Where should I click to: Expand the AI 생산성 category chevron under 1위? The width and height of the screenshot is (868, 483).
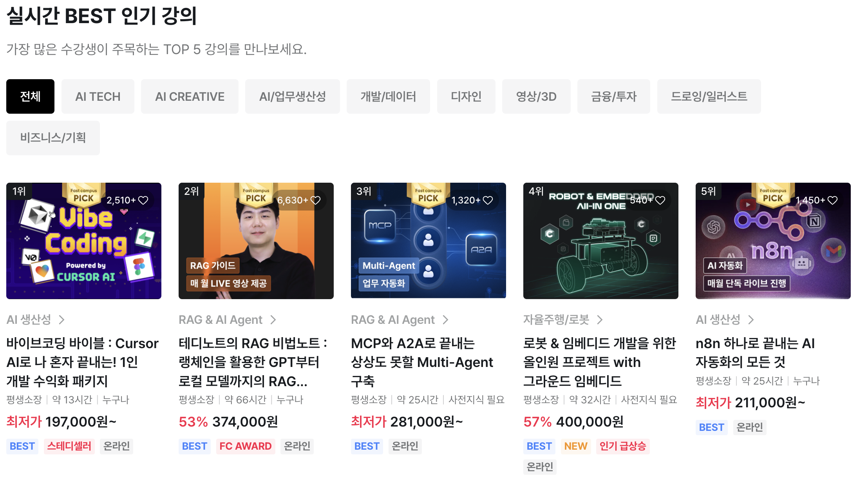click(61, 320)
